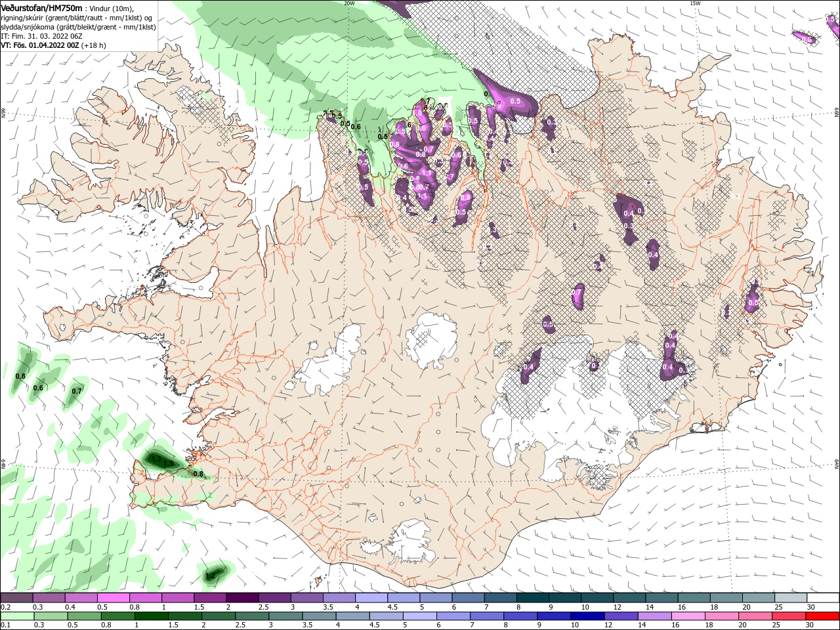Pick the darkest green swatch in the rain legend
This screenshot has width=840, height=630.
152,616
